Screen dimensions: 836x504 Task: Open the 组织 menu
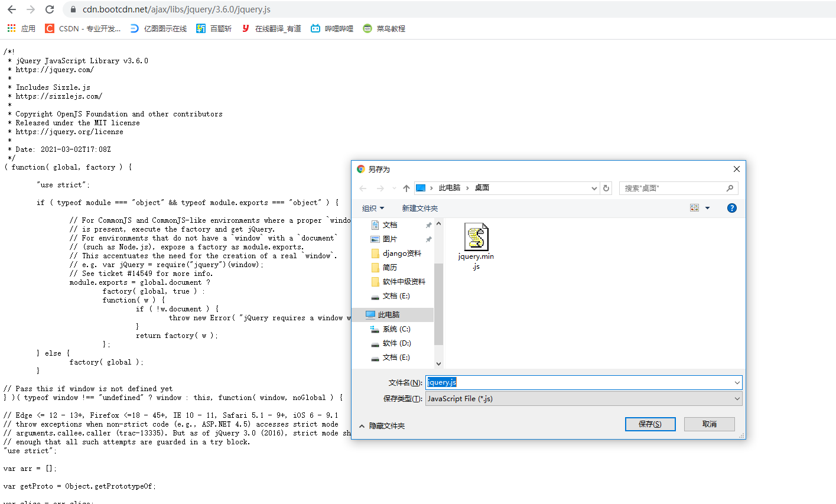pyautogui.click(x=373, y=207)
